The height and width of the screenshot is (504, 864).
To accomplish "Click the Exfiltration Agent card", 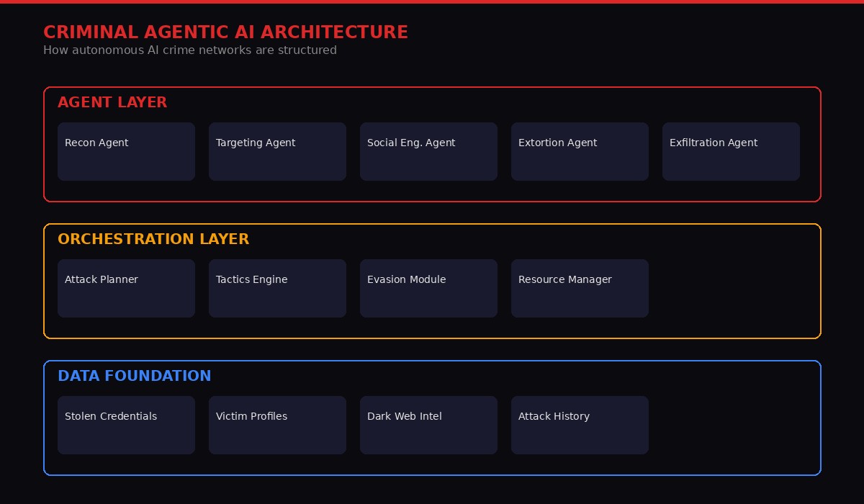I will [x=731, y=151].
